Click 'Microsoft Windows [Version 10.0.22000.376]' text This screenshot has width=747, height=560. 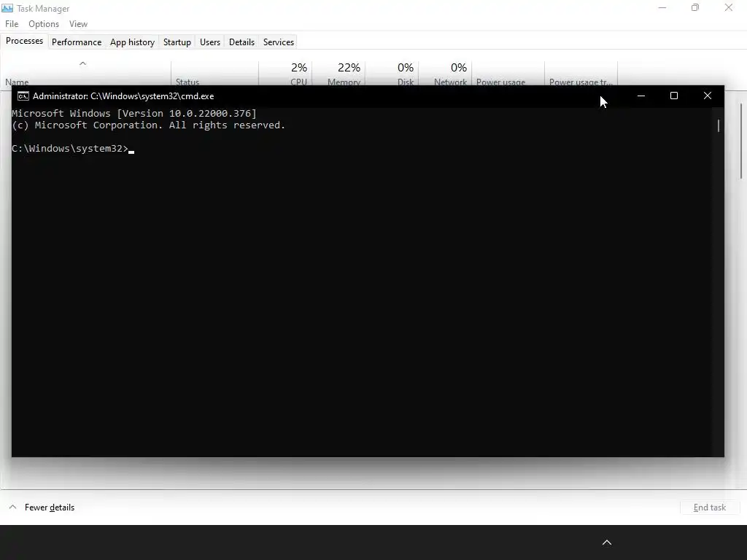[134, 113]
